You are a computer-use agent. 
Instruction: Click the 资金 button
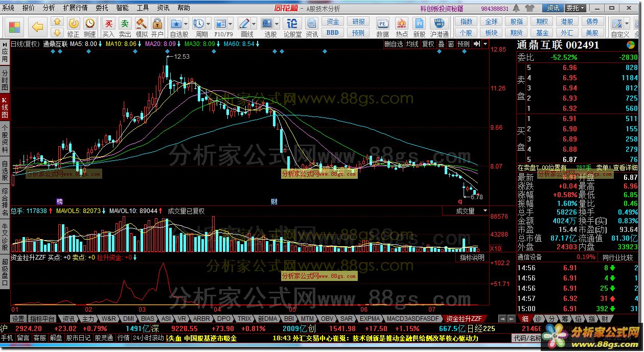333,21
